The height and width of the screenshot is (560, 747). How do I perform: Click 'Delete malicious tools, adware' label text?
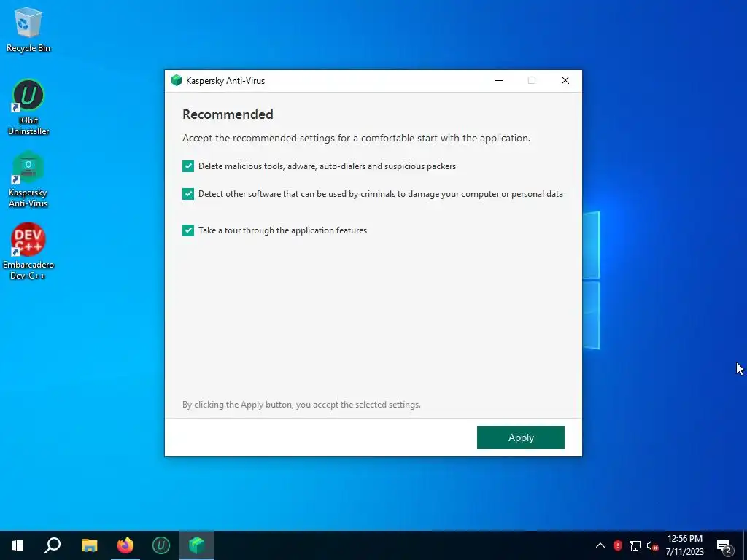pos(328,166)
